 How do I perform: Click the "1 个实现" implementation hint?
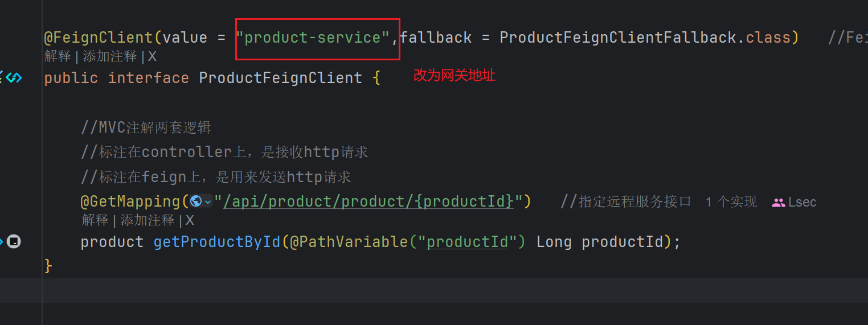tap(731, 202)
